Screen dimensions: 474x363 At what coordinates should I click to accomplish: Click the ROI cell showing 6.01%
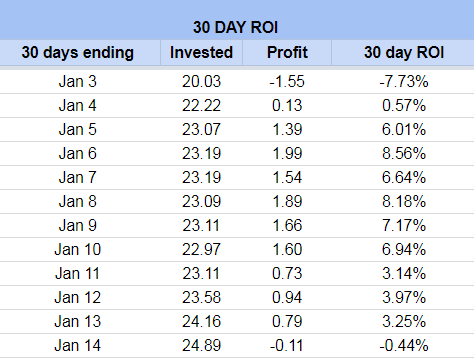(403, 130)
